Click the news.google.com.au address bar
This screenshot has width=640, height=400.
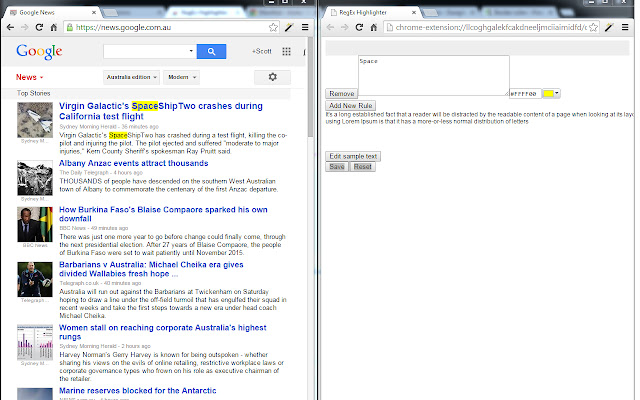click(x=171, y=27)
